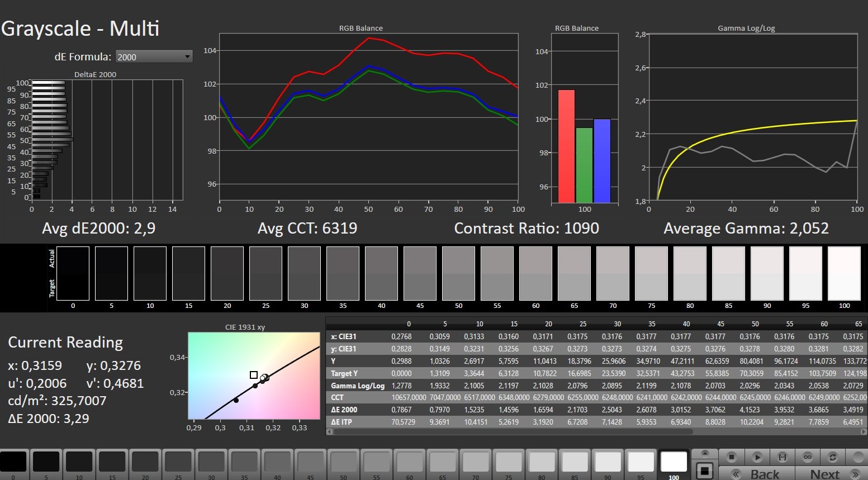The image size is (868, 480).
Task: Go back by clicking the Back label
Action: click(765, 474)
